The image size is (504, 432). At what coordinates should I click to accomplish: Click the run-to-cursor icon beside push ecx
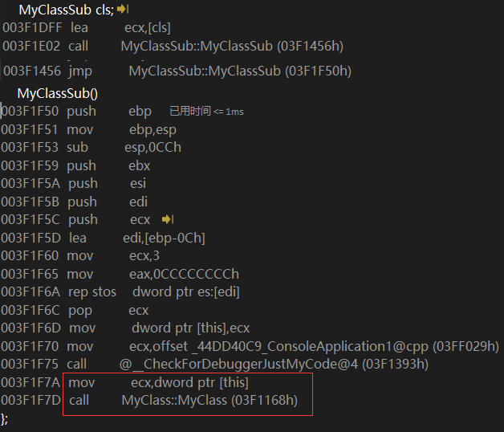click(x=168, y=219)
